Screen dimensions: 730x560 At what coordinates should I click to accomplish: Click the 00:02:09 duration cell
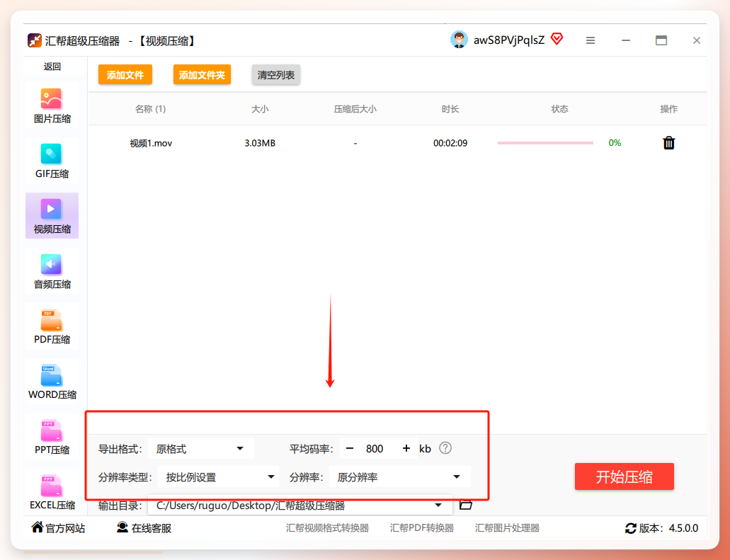[450, 143]
